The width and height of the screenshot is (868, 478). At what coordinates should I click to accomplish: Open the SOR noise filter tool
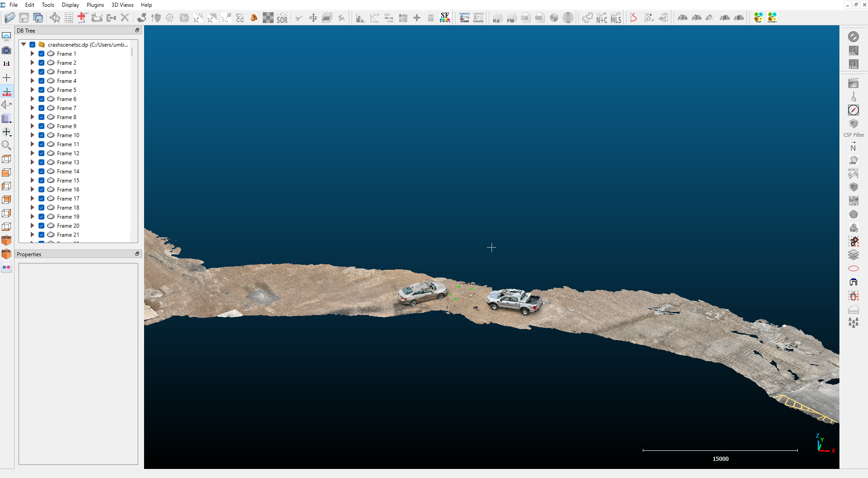pos(282,18)
